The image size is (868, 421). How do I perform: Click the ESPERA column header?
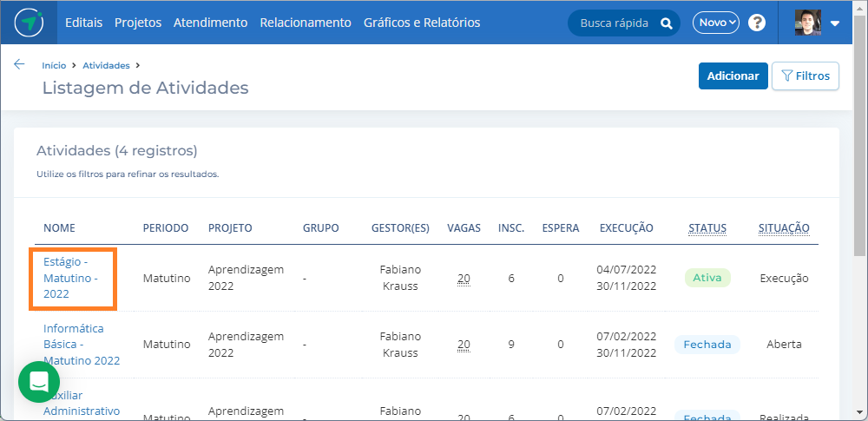coord(561,228)
